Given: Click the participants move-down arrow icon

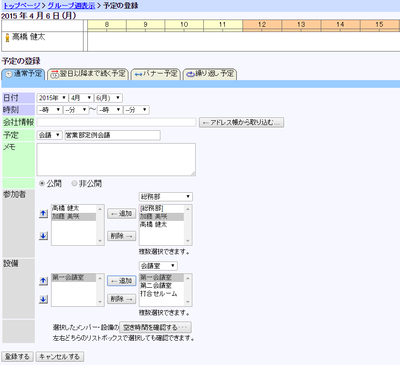Looking at the screenshot, I should [x=43, y=236].
